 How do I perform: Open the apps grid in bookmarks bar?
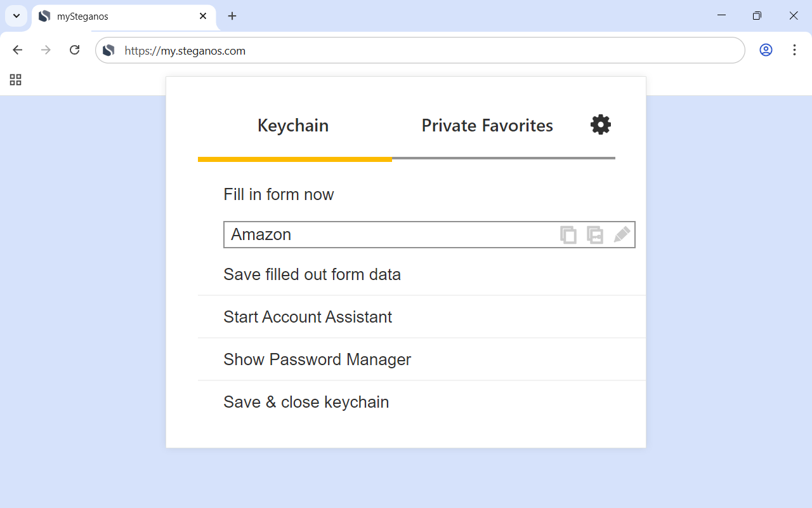[16, 80]
